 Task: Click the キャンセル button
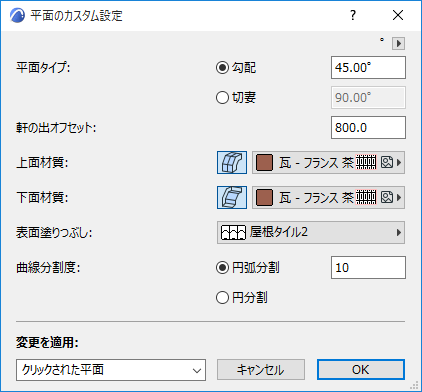click(x=261, y=370)
